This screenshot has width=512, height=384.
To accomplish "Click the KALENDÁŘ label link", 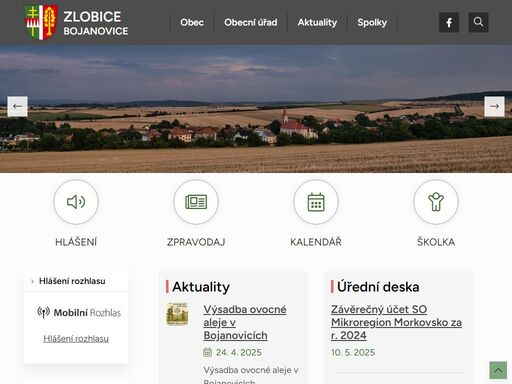I will [x=316, y=242].
